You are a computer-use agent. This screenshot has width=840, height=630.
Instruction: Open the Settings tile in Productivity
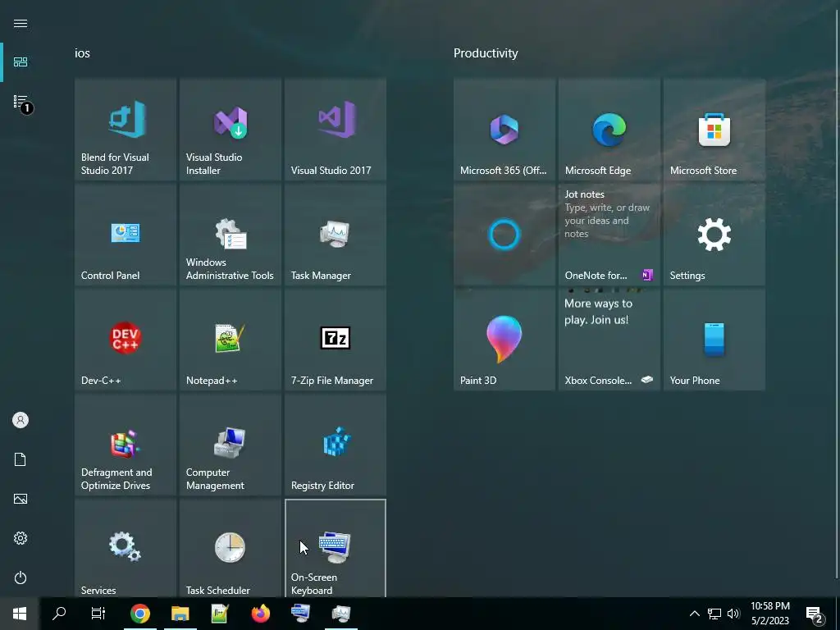click(x=714, y=234)
